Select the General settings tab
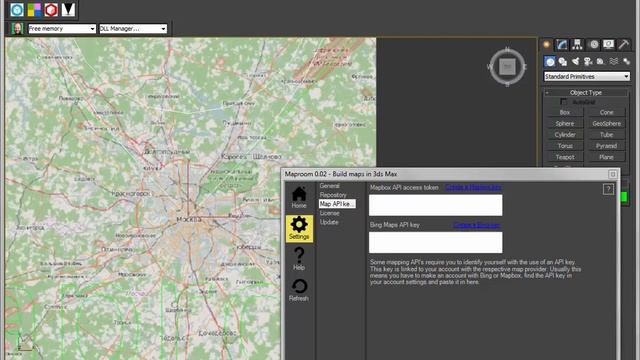640x360 pixels. pos(329,186)
